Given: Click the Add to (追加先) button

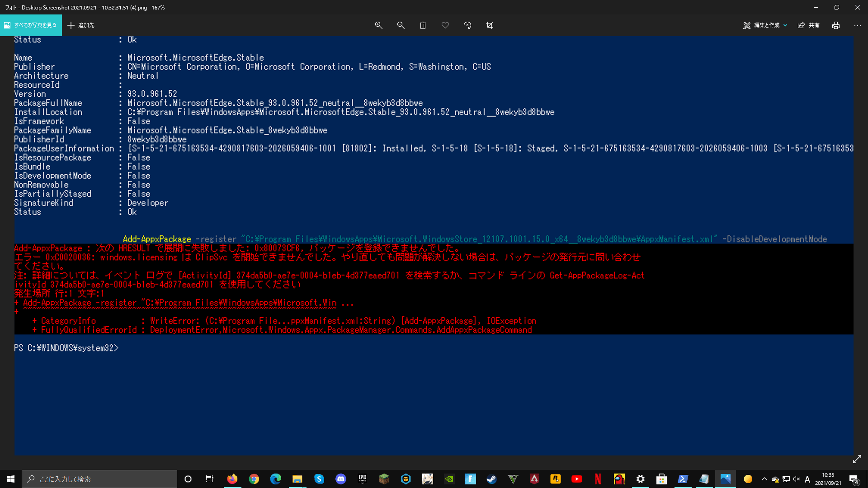Looking at the screenshot, I should coord(81,25).
